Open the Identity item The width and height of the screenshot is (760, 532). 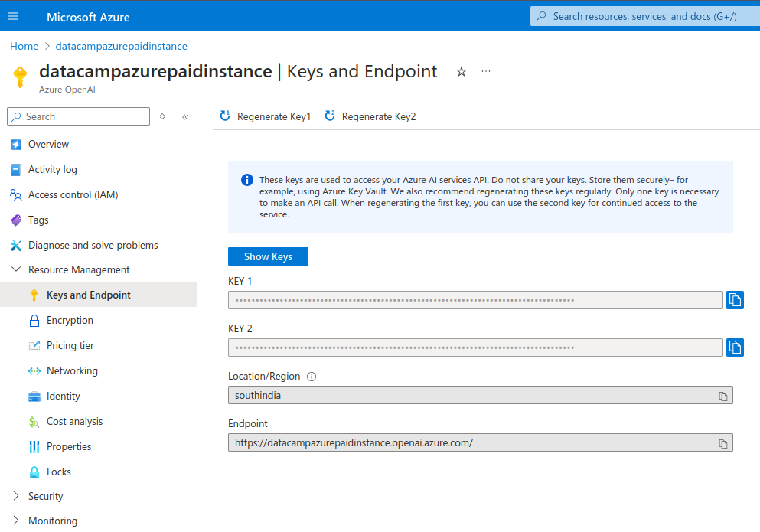63,396
